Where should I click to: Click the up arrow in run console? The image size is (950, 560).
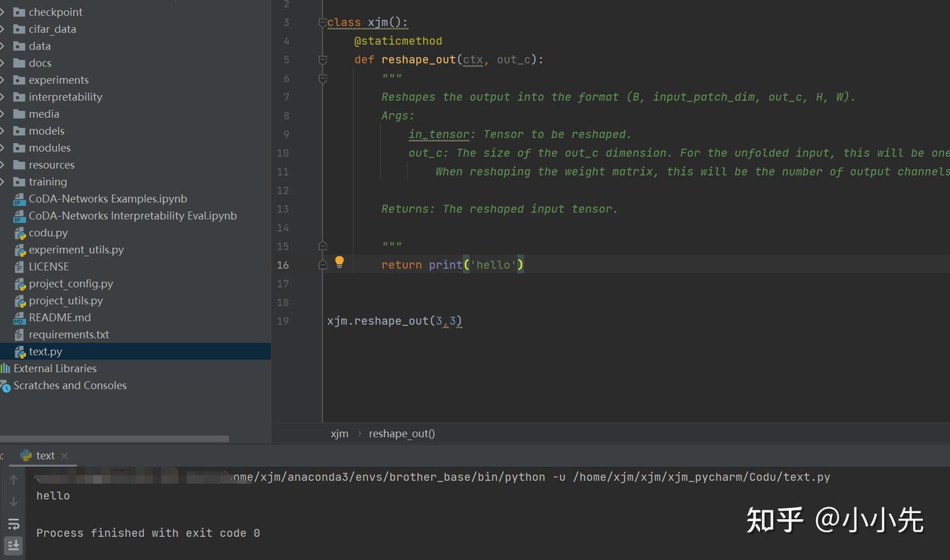pos(13,480)
